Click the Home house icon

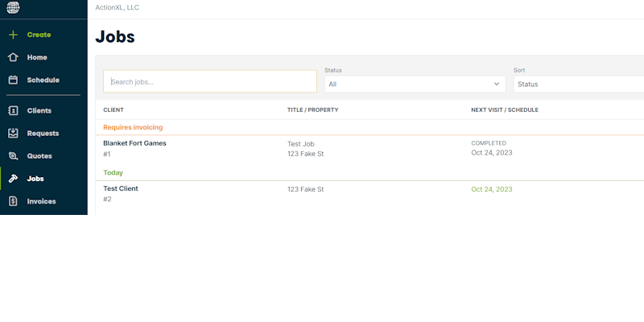pos(13,57)
